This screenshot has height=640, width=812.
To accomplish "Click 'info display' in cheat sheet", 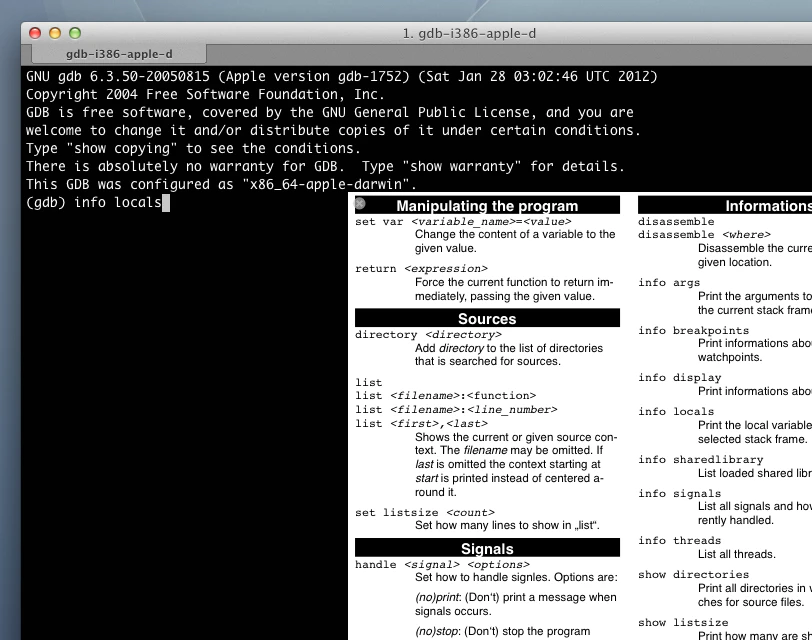I will 679,377.
